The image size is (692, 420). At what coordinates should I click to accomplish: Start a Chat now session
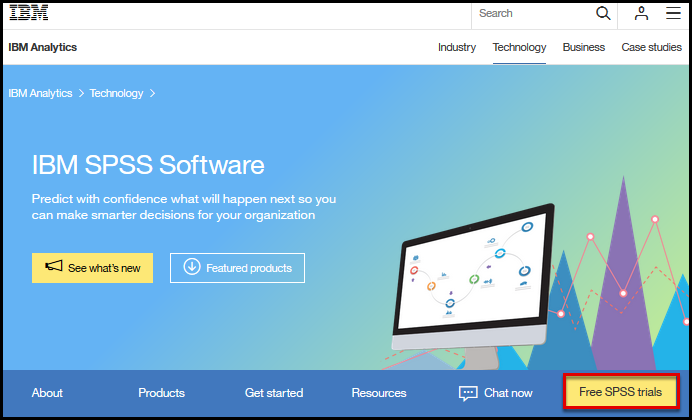[x=496, y=393]
